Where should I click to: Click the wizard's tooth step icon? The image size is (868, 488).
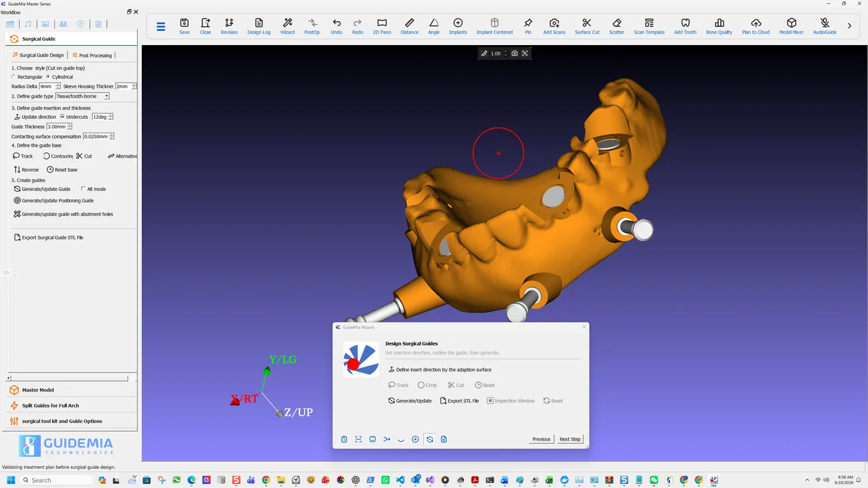(373, 439)
